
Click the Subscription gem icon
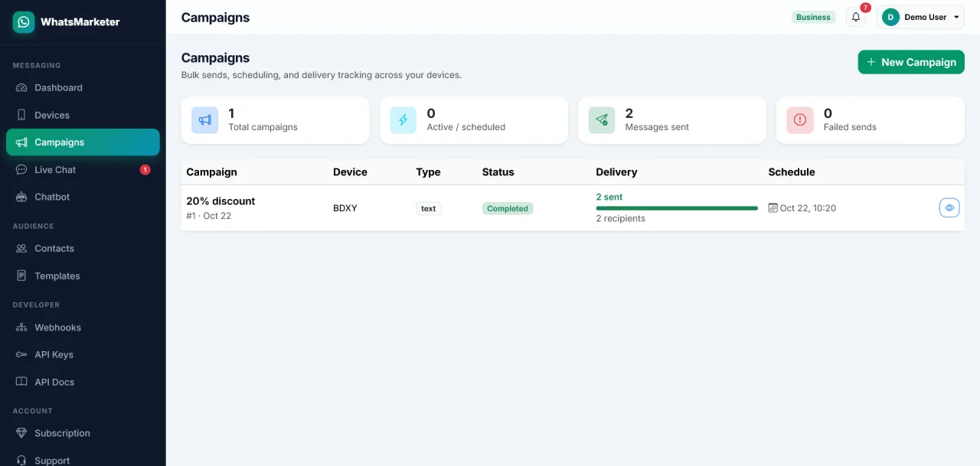(x=21, y=433)
